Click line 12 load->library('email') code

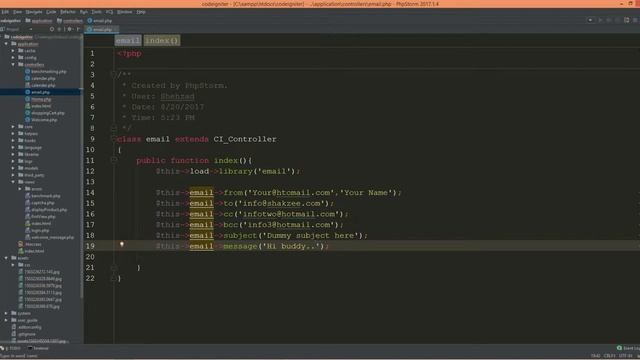coord(228,171)
